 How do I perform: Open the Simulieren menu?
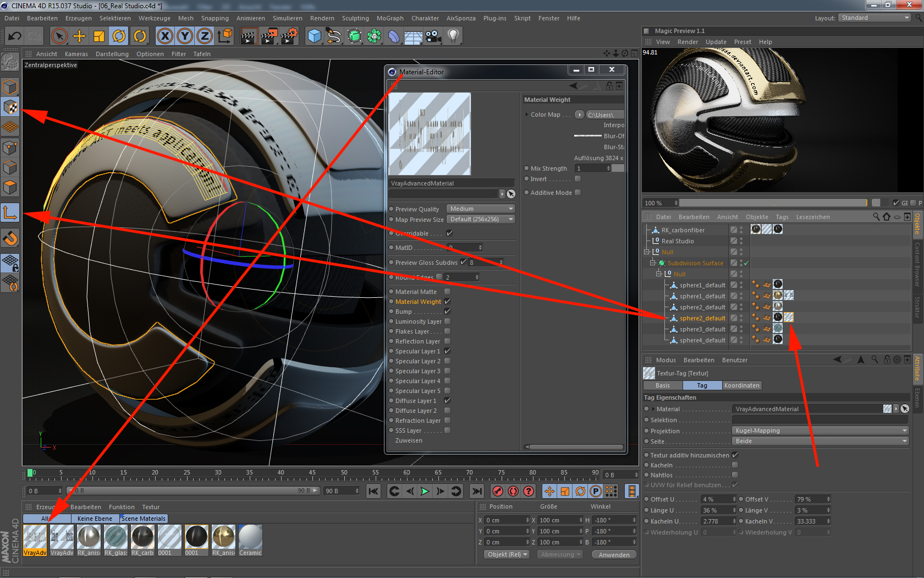287,18
